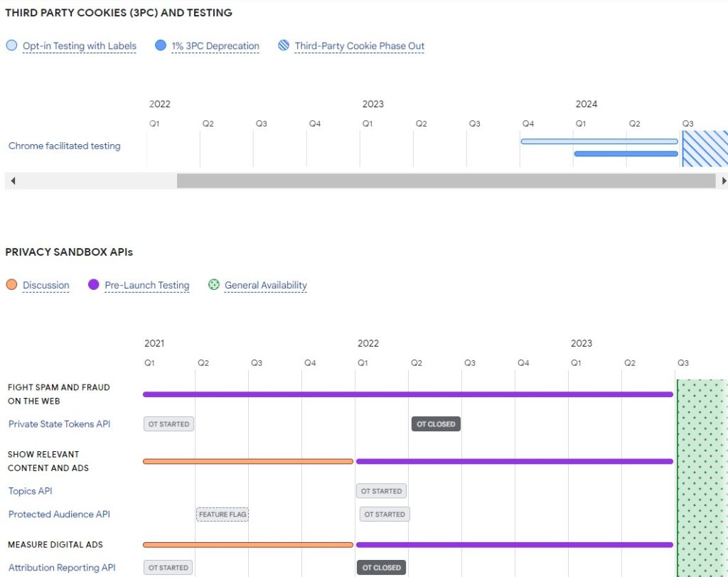Click the orange Discussion legend icon
The width and height of the screenshot is (728, 577).
(x=10, y=284)
